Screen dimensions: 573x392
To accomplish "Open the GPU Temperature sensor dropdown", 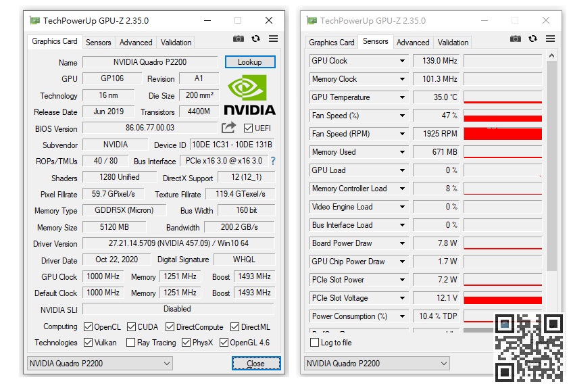I will tap(402, 97).
